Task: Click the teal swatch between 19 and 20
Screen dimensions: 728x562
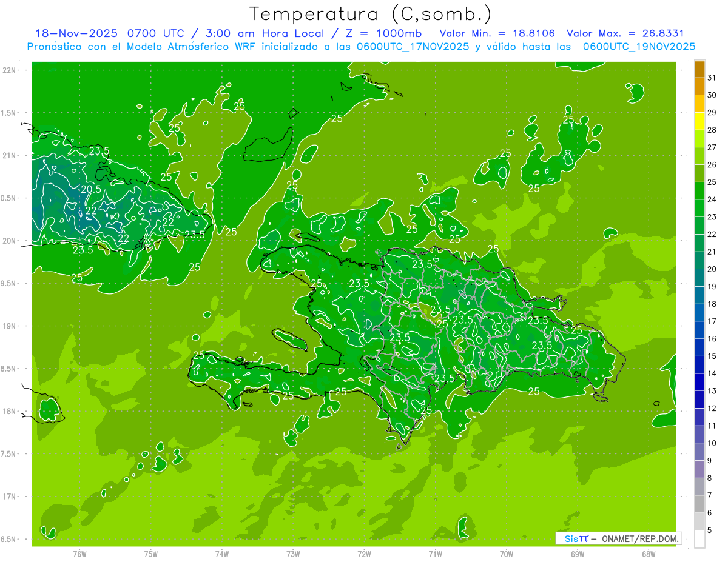Action: [x=699, y=278]
